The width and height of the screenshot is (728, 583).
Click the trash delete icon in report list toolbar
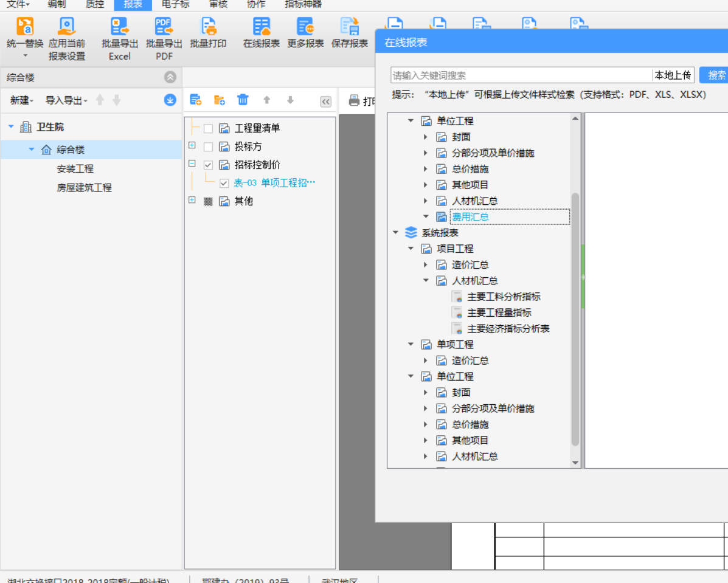[x=243, y=100]
